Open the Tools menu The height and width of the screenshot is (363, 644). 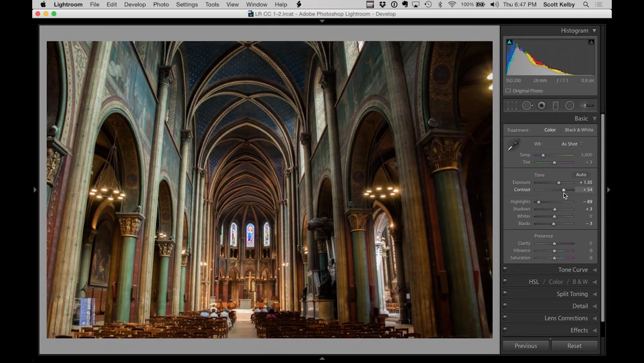(x=212, y=4)
